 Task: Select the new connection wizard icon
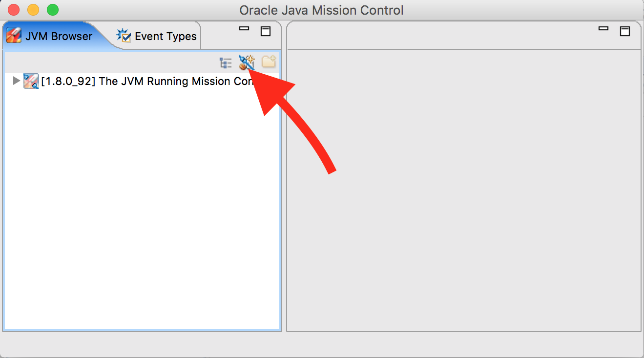click(247, 63)
